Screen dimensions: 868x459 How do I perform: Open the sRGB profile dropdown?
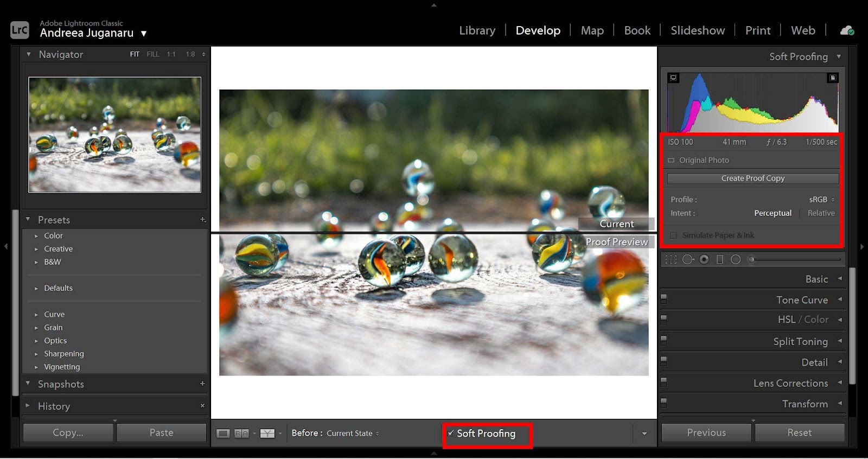tap(821, 200)
